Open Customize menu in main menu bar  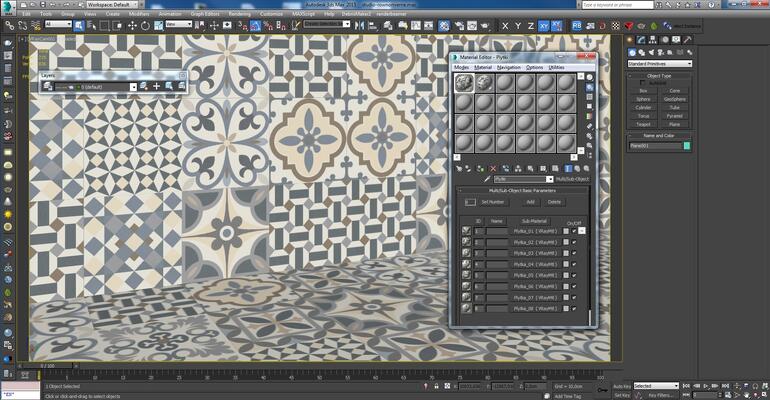[x=271, y=14]
